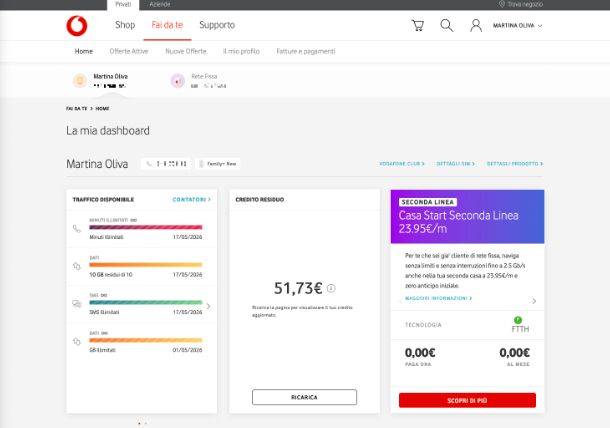Click the credit info icon
The height and width of the screenshot is (428, 610).
331,288
